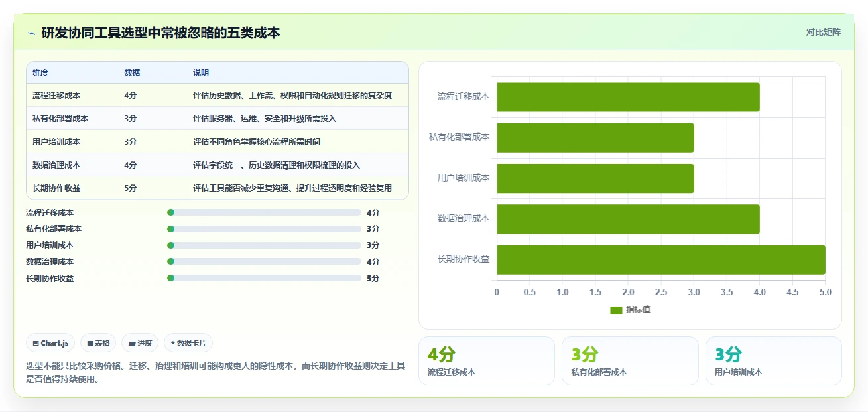Click the 2.5 x-axis tick label
This screenshot has height=412, width=868.
click(x=661, y=293)
